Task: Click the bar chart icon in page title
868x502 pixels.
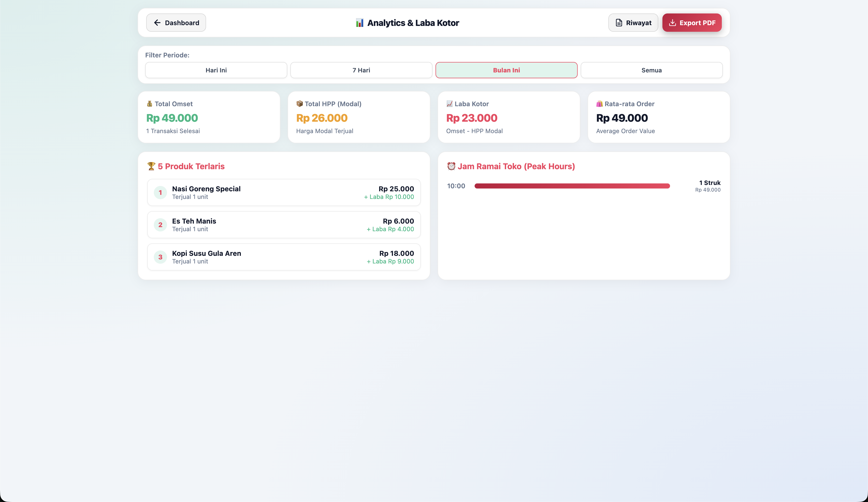Action: (360, 23)
